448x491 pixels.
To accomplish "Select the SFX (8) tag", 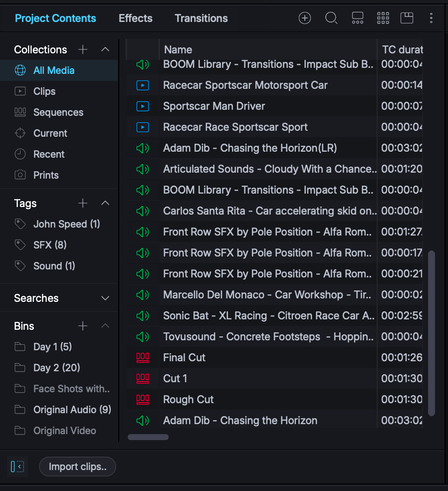I will (59, 245).
